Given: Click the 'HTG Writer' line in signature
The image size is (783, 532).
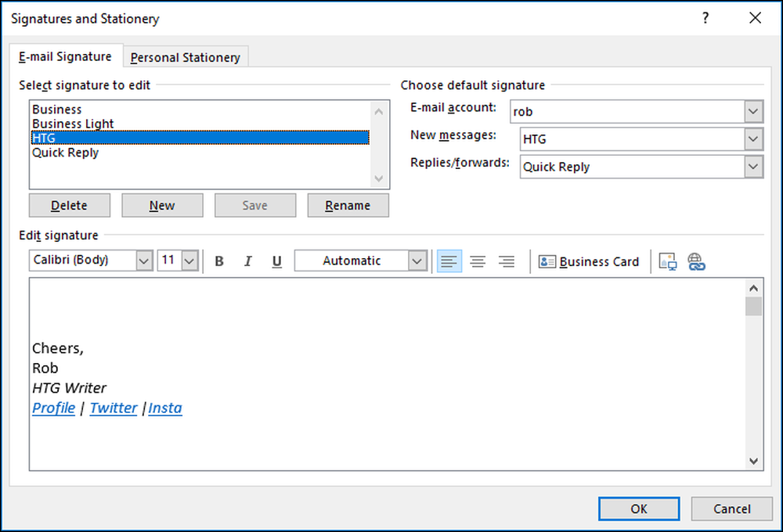Looking at the screenshot, I should coord(69,388).
